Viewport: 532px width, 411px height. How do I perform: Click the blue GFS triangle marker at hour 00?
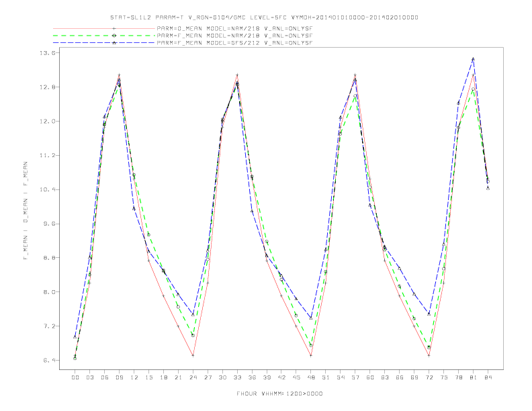tap(75, 336)
